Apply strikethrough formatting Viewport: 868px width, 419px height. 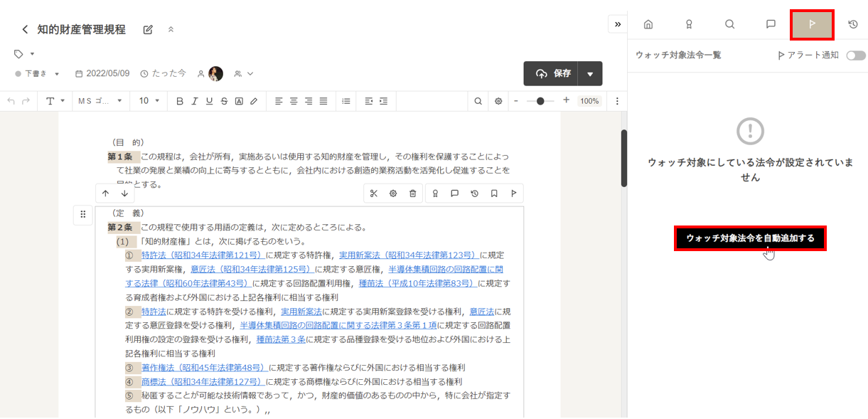[x=224, y=101]
